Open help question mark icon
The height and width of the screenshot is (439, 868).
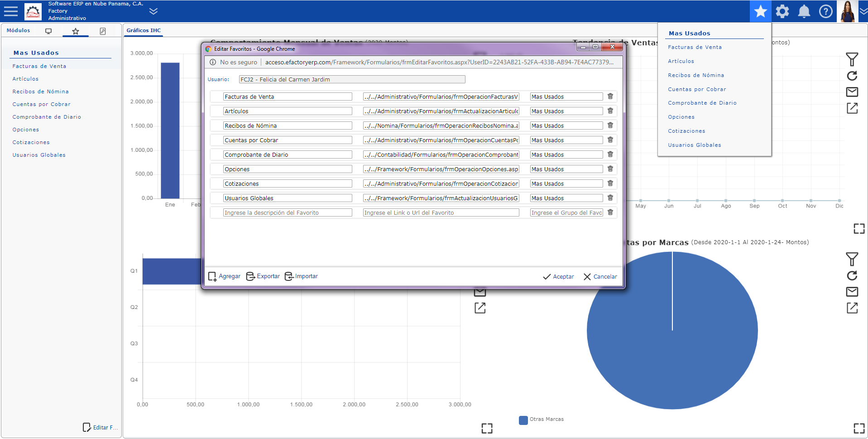coord(825,11)
